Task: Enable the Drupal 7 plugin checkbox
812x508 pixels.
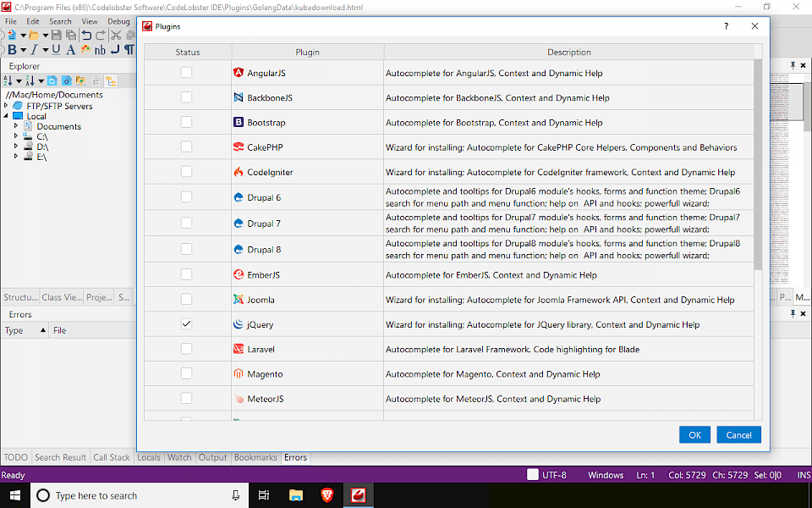Action: pyautogui.click(x=186, y=223)
